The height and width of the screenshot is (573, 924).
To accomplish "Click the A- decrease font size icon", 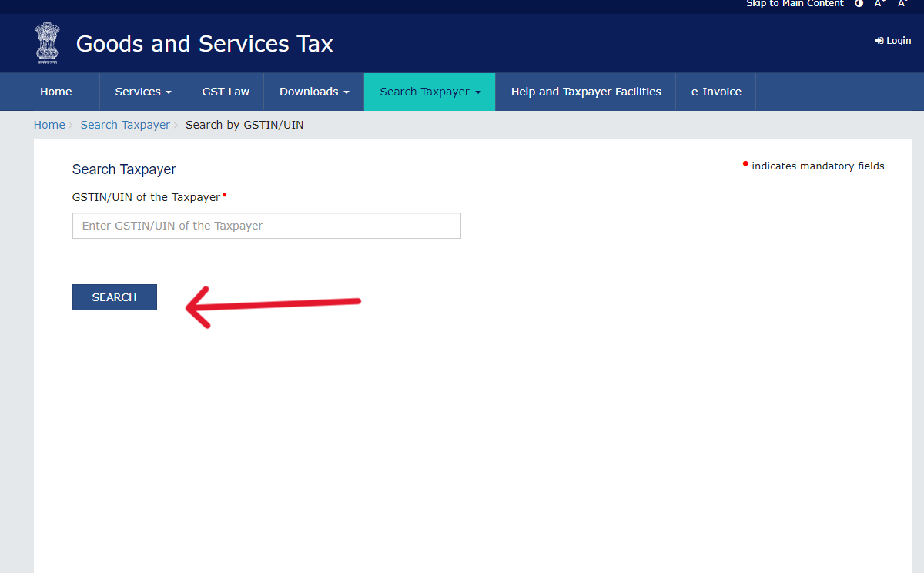I will (x=902, y=4).
